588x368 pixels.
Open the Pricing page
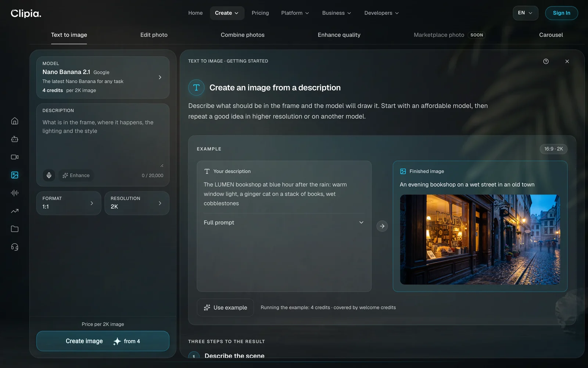[x=260, y=13]
